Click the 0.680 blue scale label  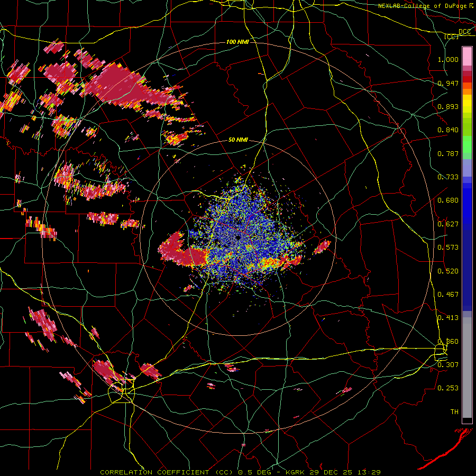coord(448,200)
